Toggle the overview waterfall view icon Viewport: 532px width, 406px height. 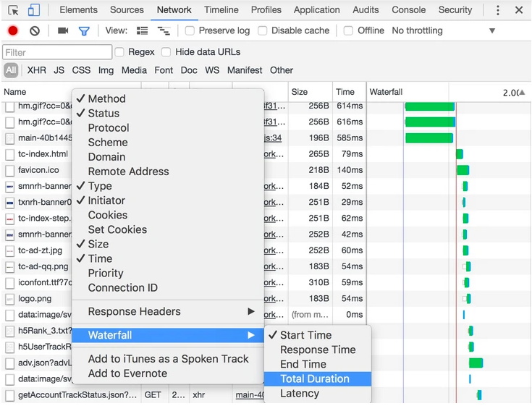[164, 31]
